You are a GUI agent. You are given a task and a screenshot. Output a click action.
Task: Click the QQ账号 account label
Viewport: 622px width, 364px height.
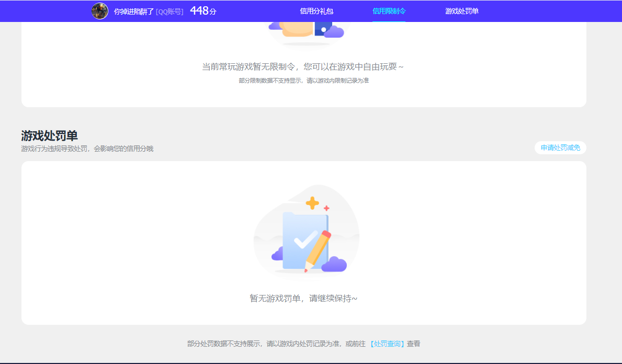click(x=169, y=12)
